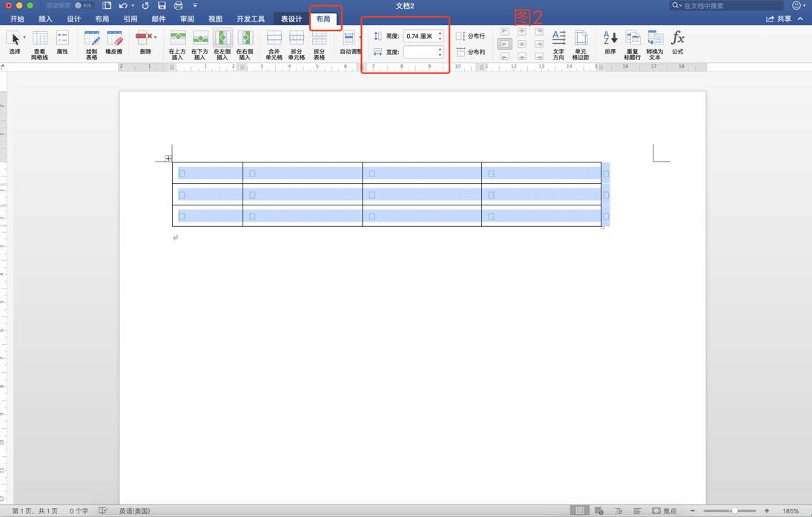This screenshot has width=812, height=517.
Task: Click 合并单元格 (merge cells)
Action: coord(274,45)
